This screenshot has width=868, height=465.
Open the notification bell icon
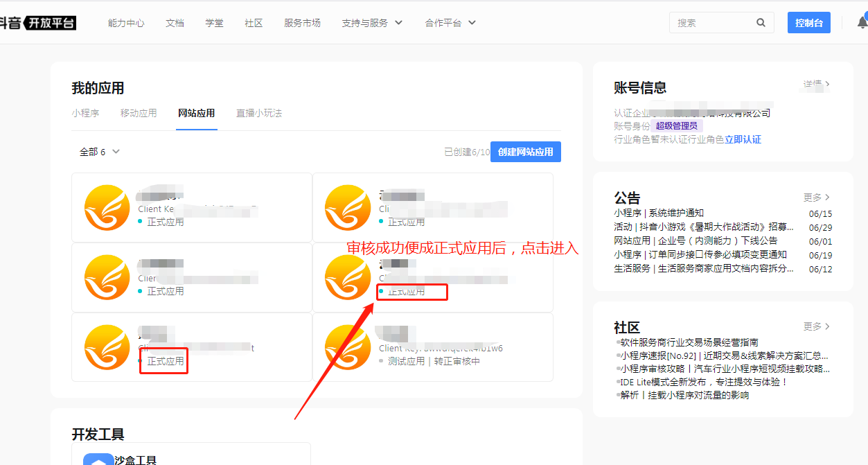(862, 22)
